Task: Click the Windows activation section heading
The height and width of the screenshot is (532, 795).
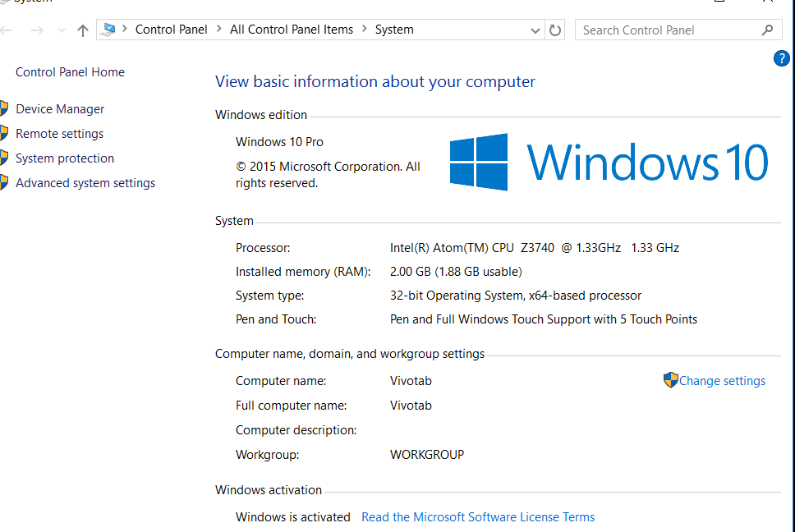Action: [269, 490]
